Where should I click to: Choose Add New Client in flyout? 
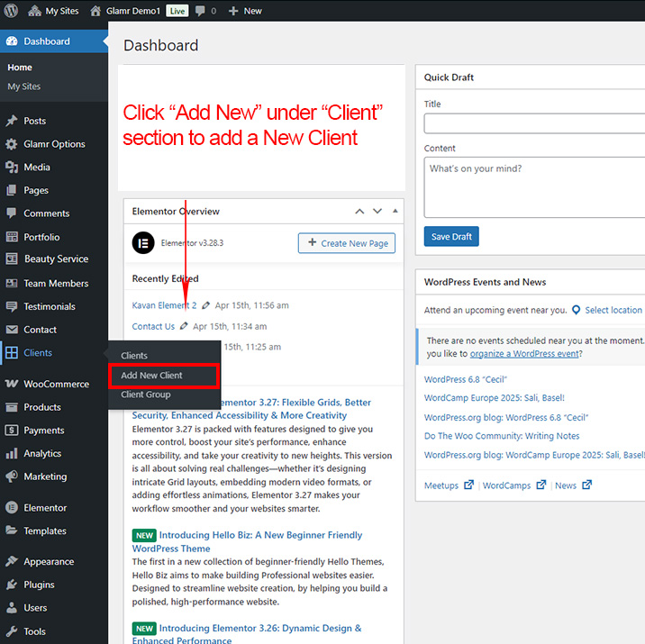[151, 375]
